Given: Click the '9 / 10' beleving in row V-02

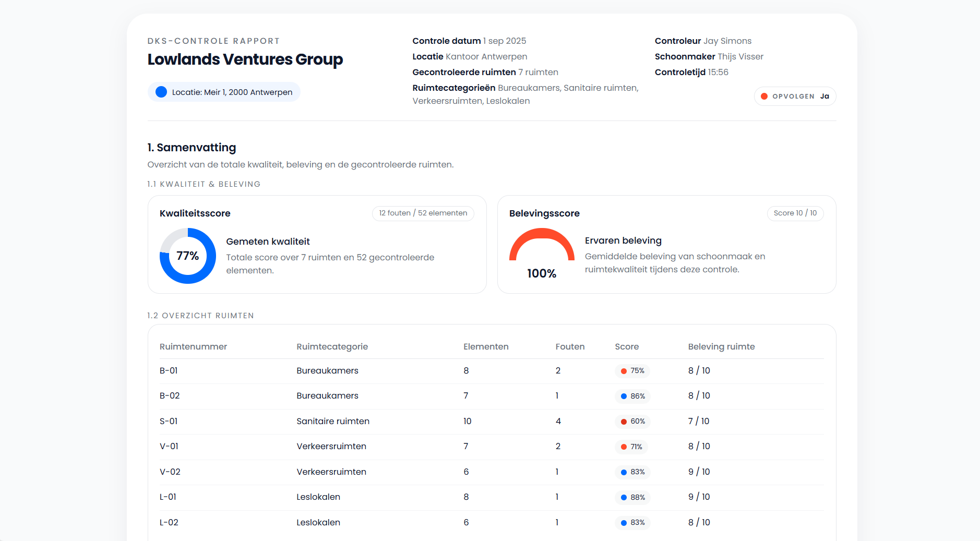Looking at the screenshot, I should [x=699, y=472].
